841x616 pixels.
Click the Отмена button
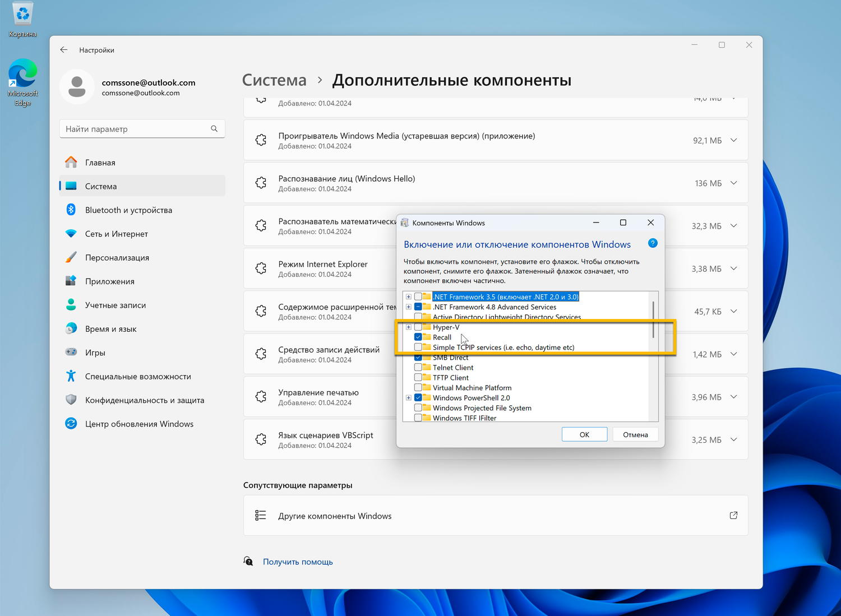635,434
